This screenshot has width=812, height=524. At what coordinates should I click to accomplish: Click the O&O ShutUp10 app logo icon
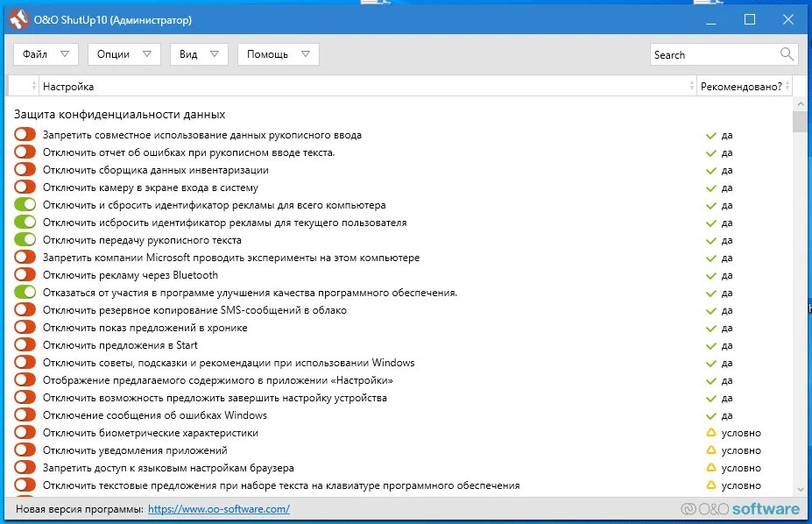[19, 19]
